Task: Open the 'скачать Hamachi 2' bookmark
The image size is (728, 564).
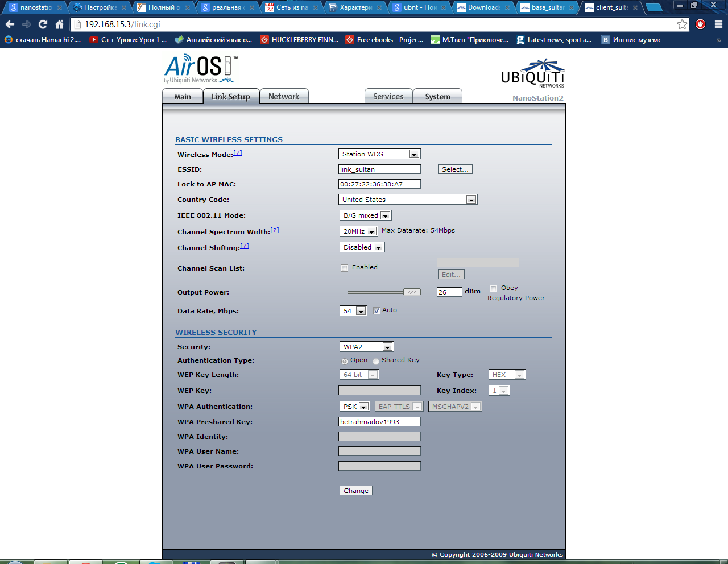Action: 43,40
